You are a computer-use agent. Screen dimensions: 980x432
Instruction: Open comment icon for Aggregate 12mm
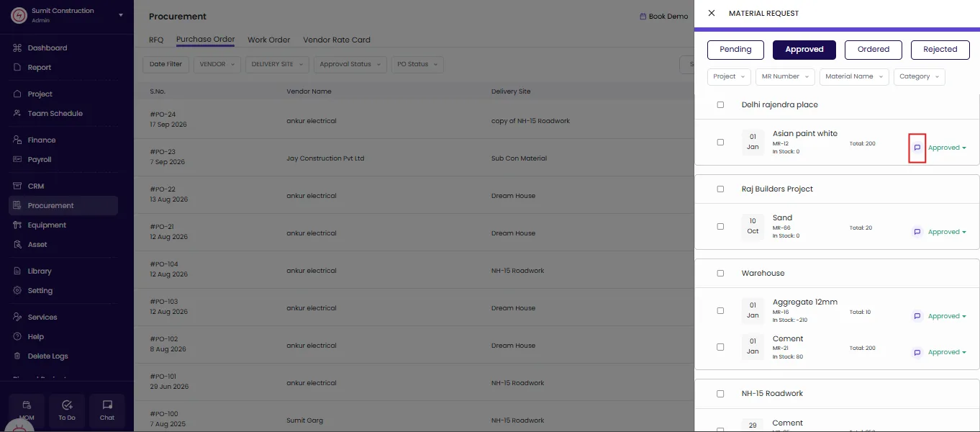pyautogui.click(x=917, y=316)
